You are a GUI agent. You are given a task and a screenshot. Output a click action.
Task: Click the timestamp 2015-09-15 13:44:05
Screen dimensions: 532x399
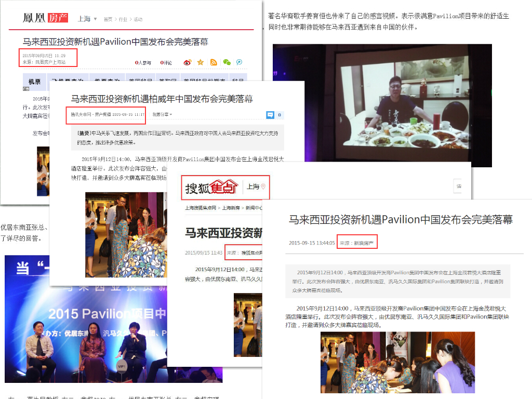tap(312, 243)
